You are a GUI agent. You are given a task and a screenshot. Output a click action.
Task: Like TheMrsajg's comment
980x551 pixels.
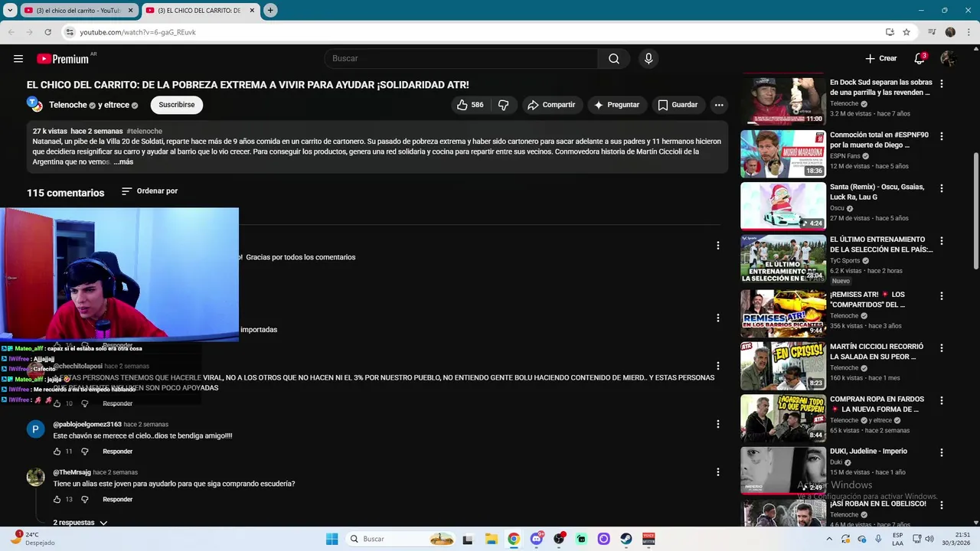(57, 500)
